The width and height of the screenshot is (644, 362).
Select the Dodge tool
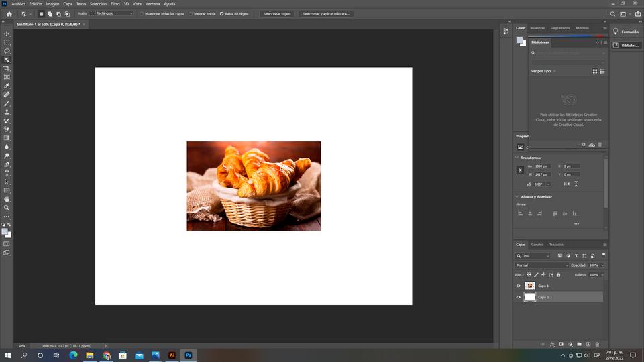(7, 156)
